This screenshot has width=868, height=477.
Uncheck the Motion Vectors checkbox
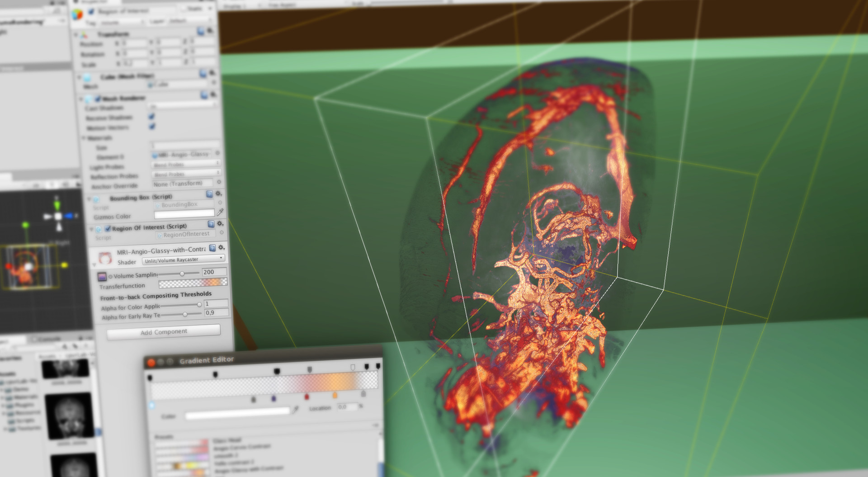pyautogui.click(x=151, y=127)
